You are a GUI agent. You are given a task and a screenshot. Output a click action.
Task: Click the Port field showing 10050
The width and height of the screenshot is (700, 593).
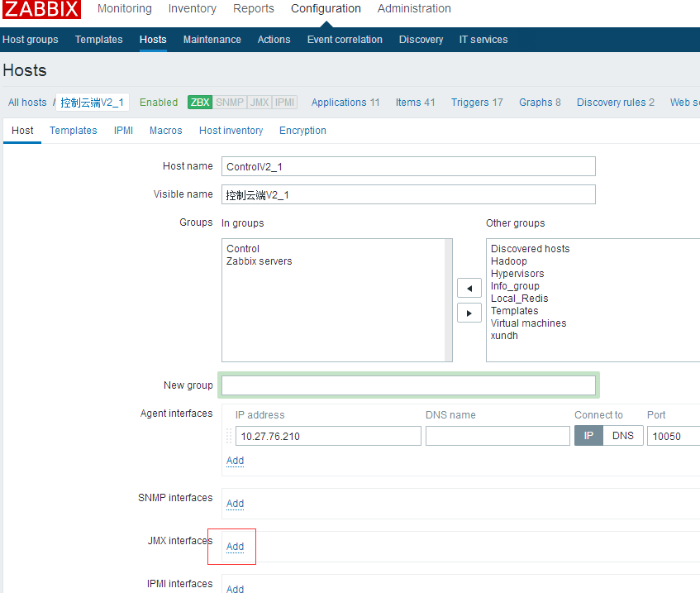pyautogui.click(x=674, y=436)
